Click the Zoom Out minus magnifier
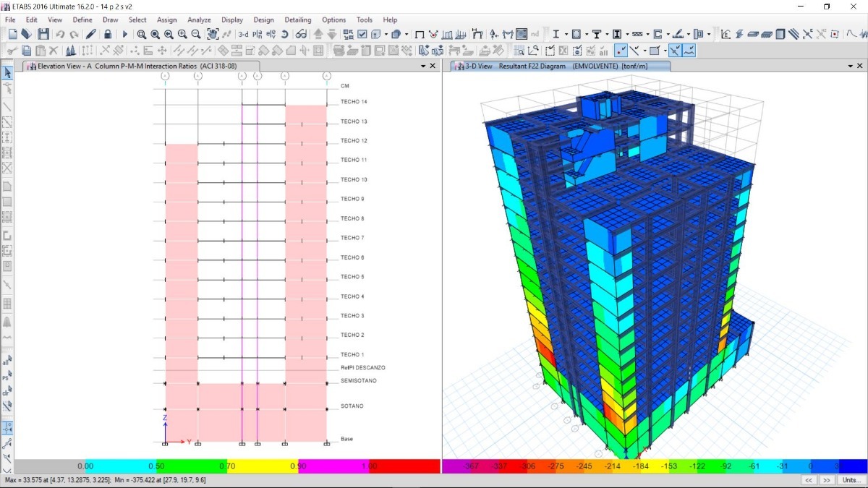This screenshot has width=868, height=488. [x=196, y=34]
